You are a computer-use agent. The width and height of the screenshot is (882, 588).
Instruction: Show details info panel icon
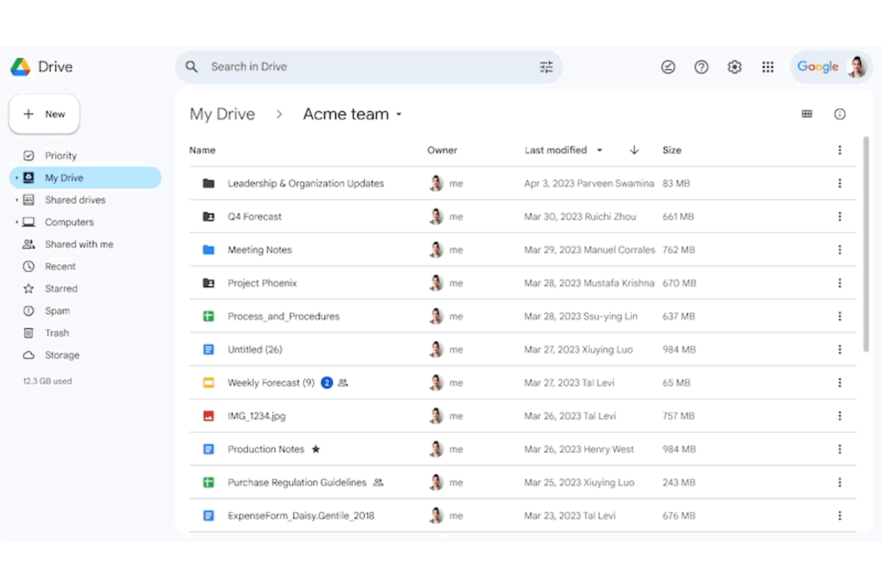pos(840,114)
